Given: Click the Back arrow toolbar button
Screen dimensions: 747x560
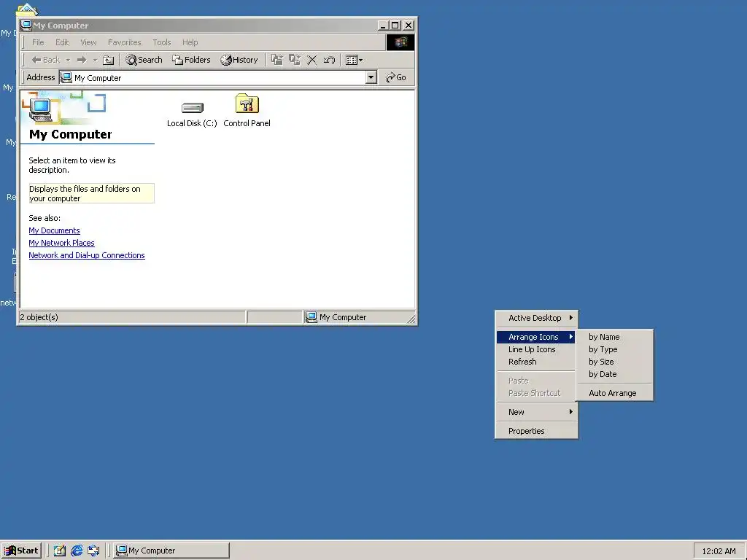Looking at the screenshot, I should (46, 60).
